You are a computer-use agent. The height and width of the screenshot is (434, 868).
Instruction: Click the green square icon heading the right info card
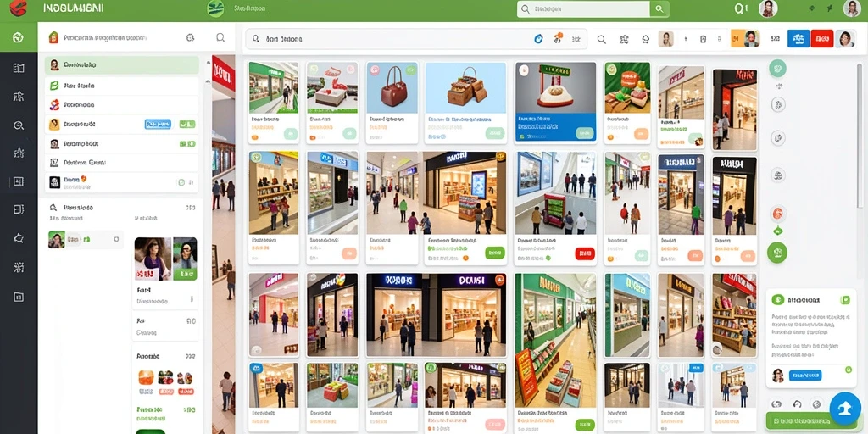pos(778,300)
